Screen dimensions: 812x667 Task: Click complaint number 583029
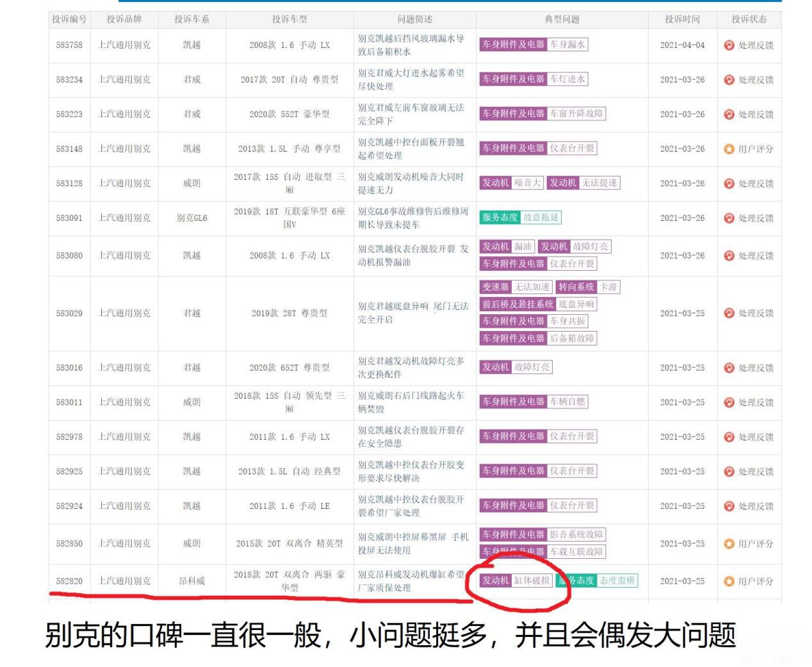(x=69, y=313)
